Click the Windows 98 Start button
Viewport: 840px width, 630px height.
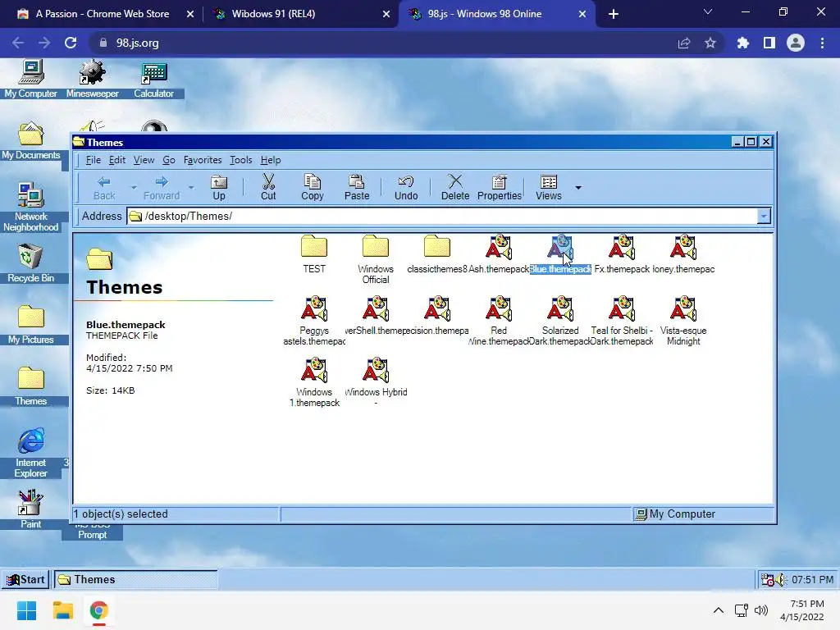[25, 579]
